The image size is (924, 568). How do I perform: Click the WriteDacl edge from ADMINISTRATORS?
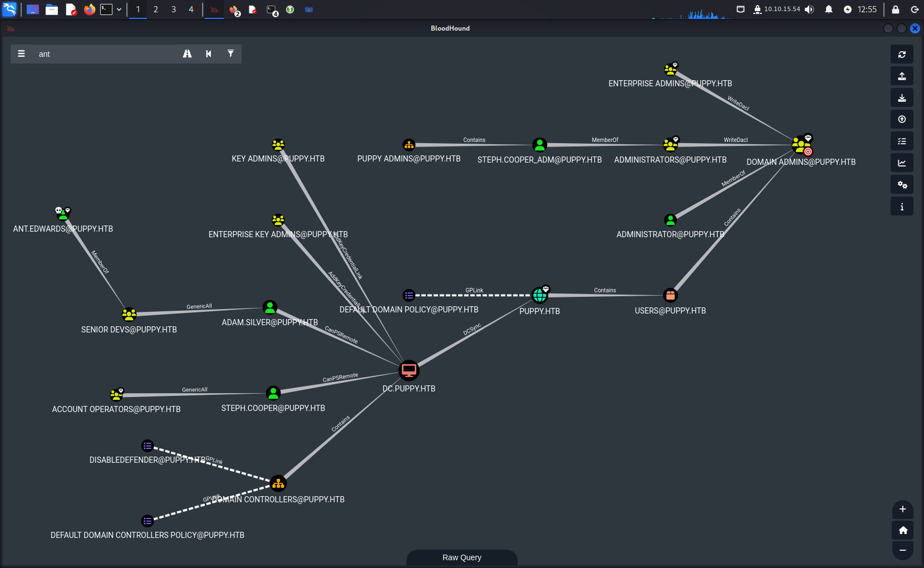tap(736, 140)
